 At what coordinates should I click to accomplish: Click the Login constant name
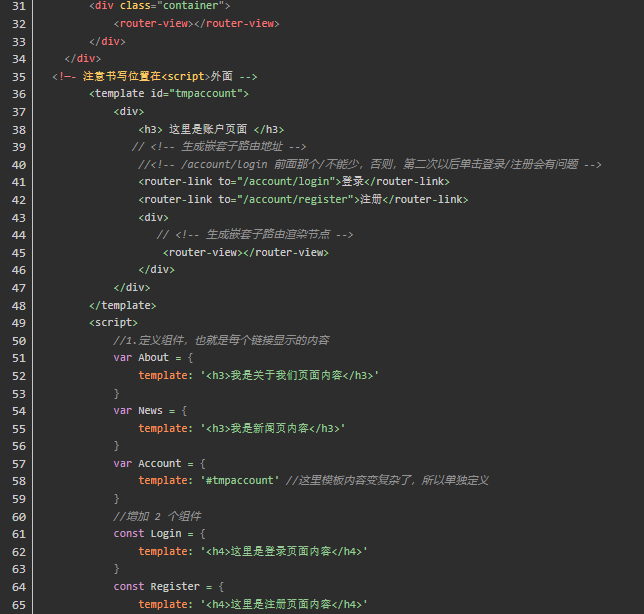coord(165,534)
